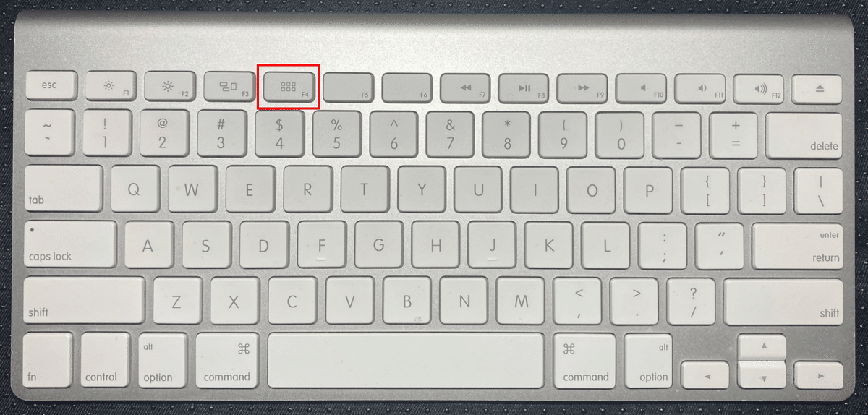Toggle the caps lock key

tap(71, 244)
